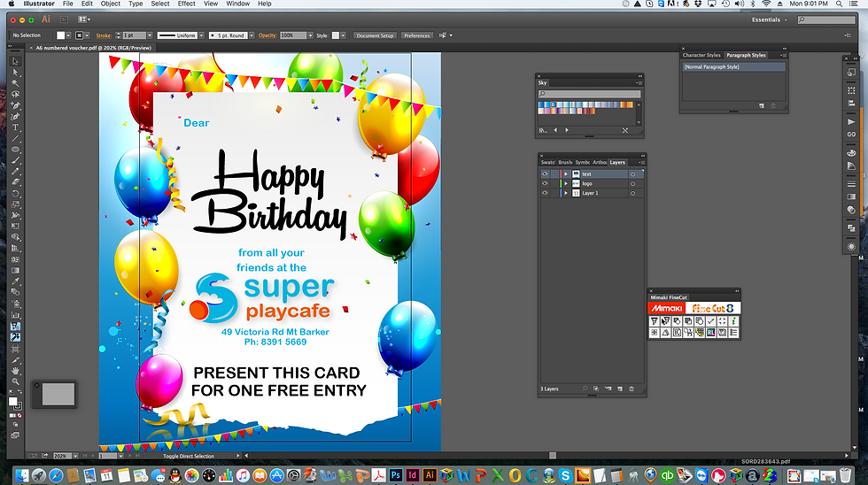The height and width of the screenshot is (485, 868).
Task: Click the first FineCut funnel icon
Action: click(x=655, y=320)
